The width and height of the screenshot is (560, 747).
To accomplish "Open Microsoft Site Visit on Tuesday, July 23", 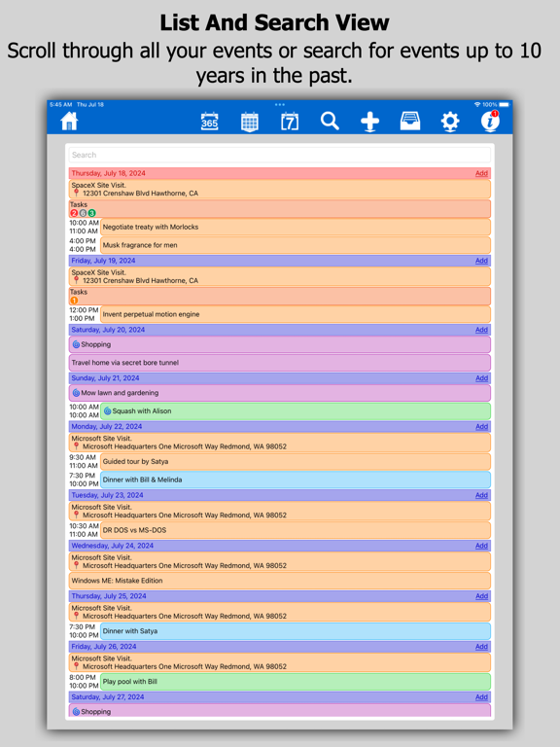I will [280, 512].
